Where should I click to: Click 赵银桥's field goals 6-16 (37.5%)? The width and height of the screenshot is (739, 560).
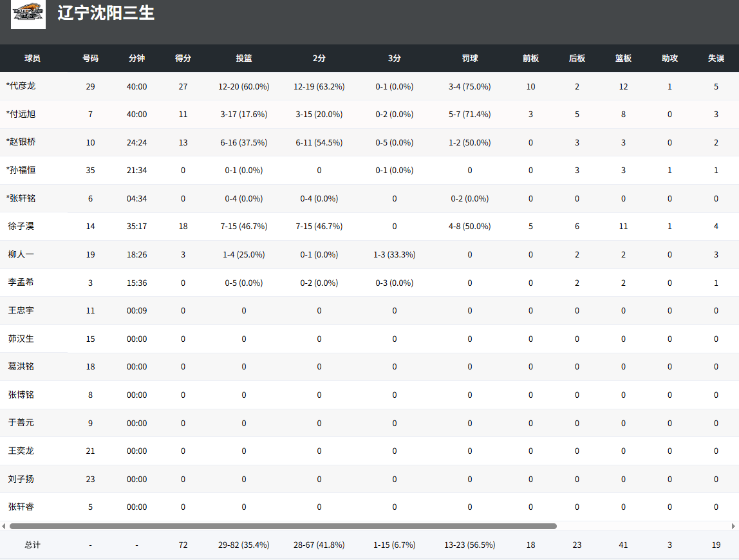(x=244, y=143)
